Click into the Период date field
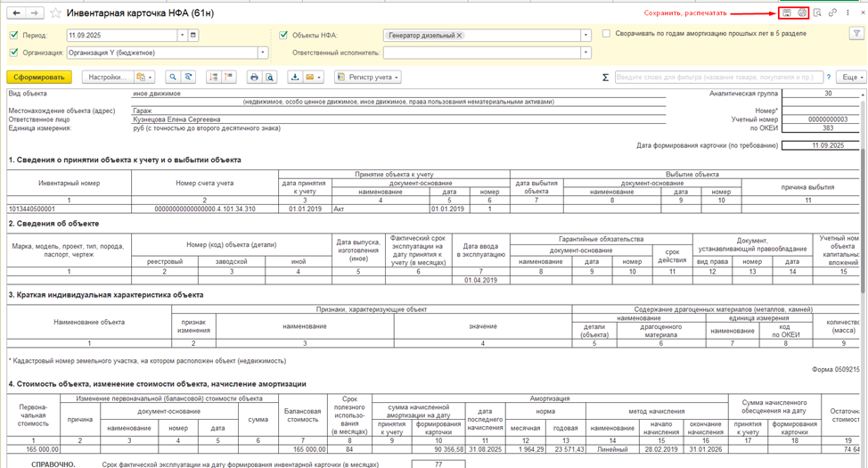This screenshot has height=468, width=868. [122, 35]
